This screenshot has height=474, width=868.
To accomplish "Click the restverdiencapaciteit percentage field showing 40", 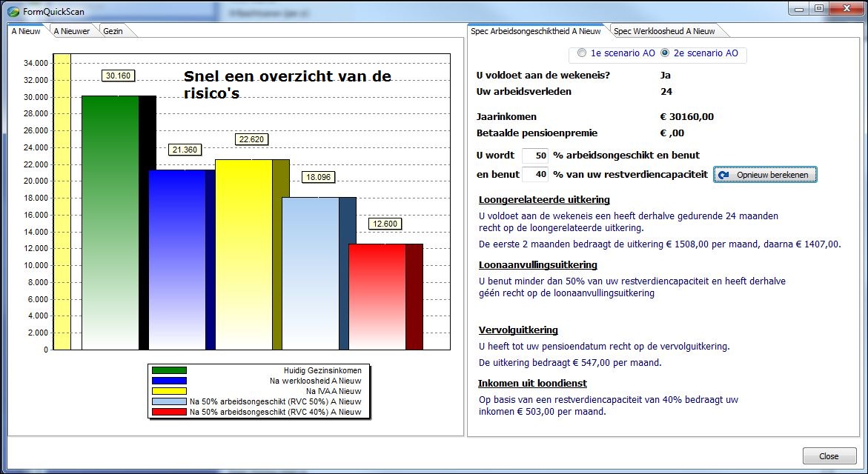I will 535,174.
